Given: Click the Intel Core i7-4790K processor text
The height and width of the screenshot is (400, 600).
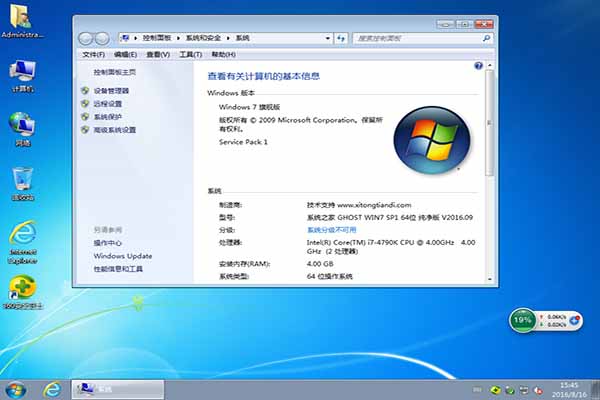Looking at the screenshot, I should coord(391,247).
